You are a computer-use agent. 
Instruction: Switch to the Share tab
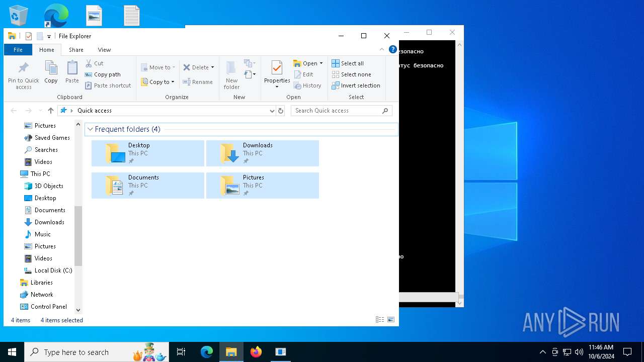point(76,50)
